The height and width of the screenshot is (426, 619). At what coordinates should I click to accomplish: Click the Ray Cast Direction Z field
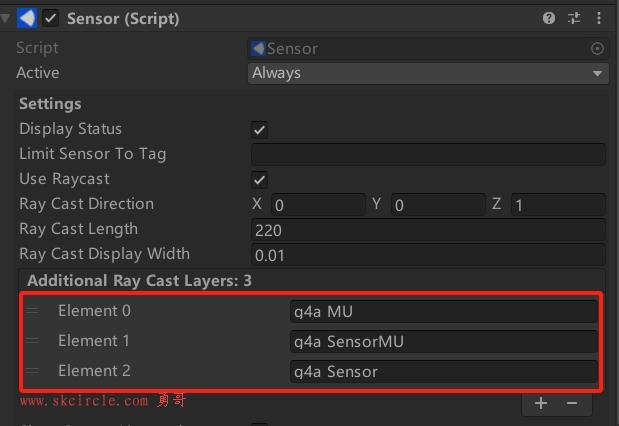click(x=558, y=205)
